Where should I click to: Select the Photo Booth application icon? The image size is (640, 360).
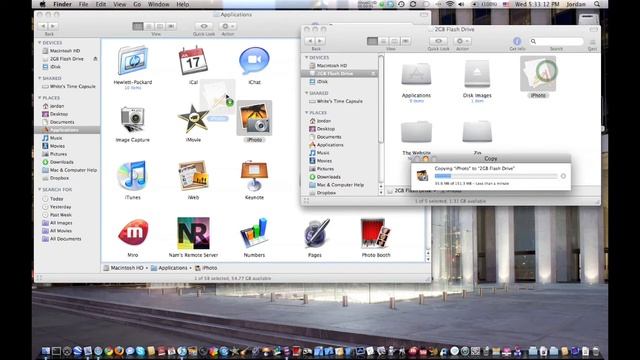[376, 233]
